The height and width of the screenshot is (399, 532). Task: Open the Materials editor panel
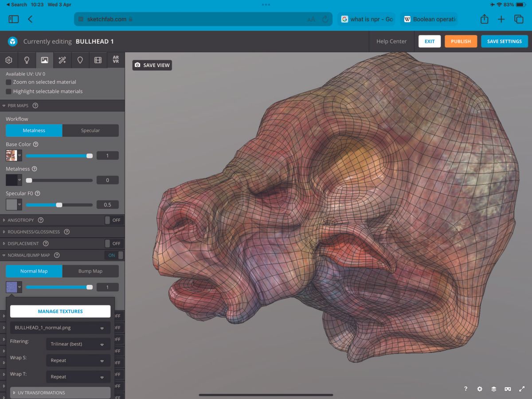pos(44,60)
